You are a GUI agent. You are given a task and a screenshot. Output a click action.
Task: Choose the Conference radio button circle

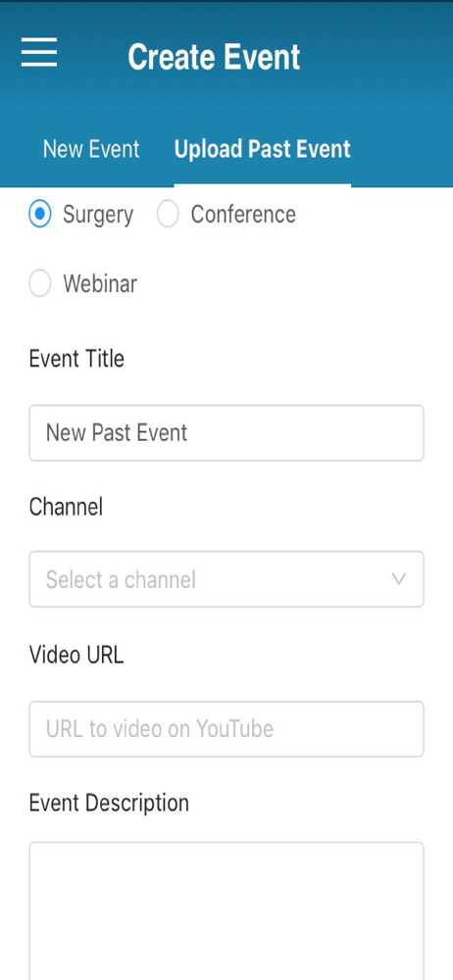pyautogui.click(x=168, y=215)
